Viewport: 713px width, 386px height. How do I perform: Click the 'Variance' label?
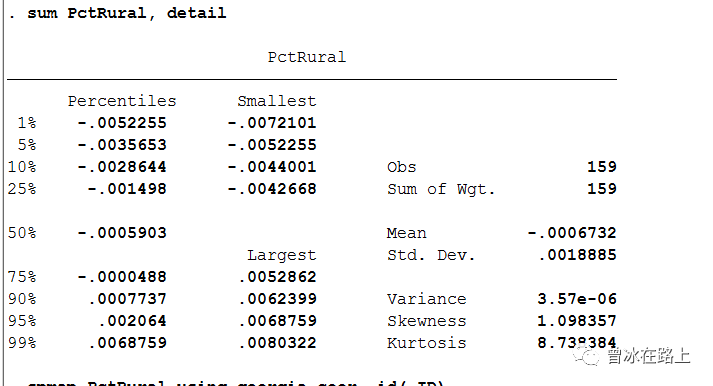[x=427, y=299]
